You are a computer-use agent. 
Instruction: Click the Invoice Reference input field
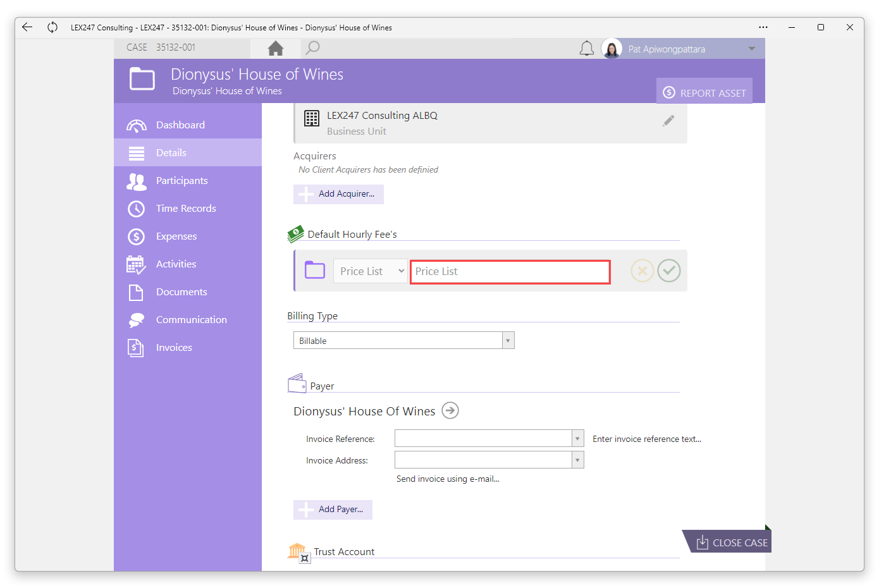(484, 439)
